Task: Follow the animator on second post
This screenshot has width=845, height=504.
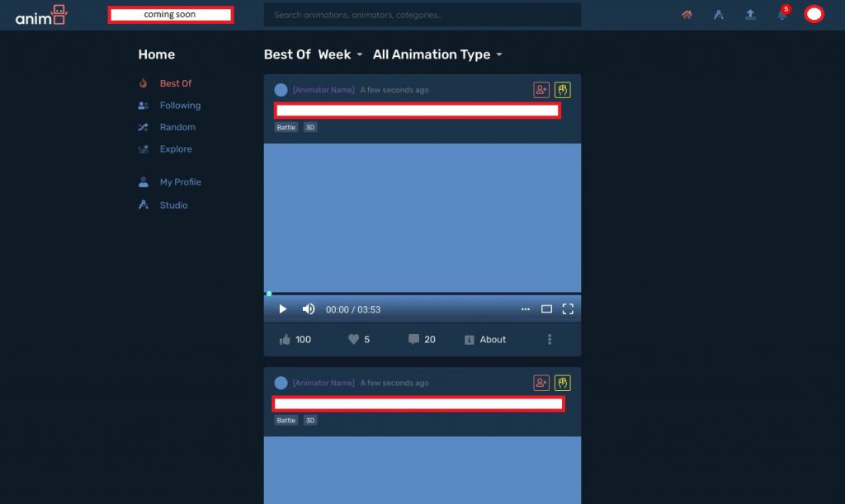Action: coord(541,383)
